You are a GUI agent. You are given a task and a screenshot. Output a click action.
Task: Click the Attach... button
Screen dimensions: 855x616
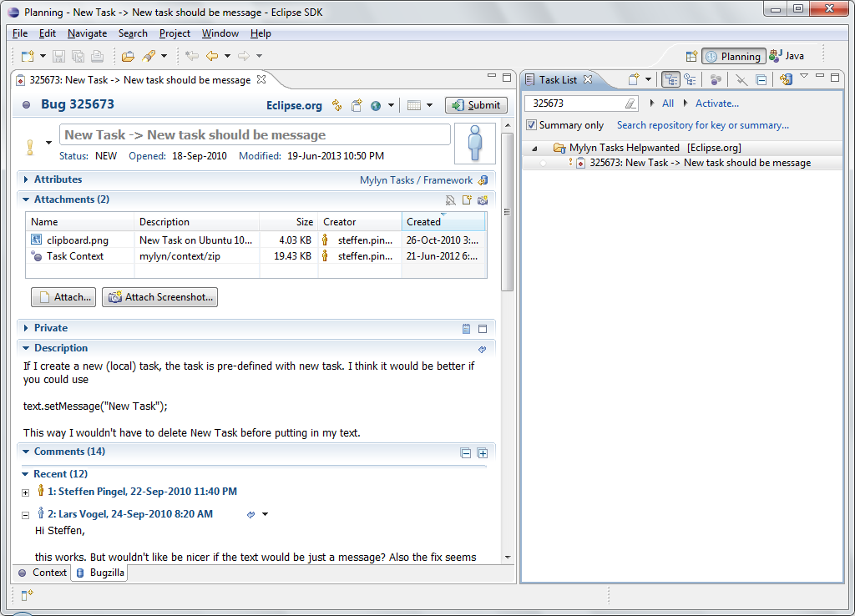(x=63, y=297)
